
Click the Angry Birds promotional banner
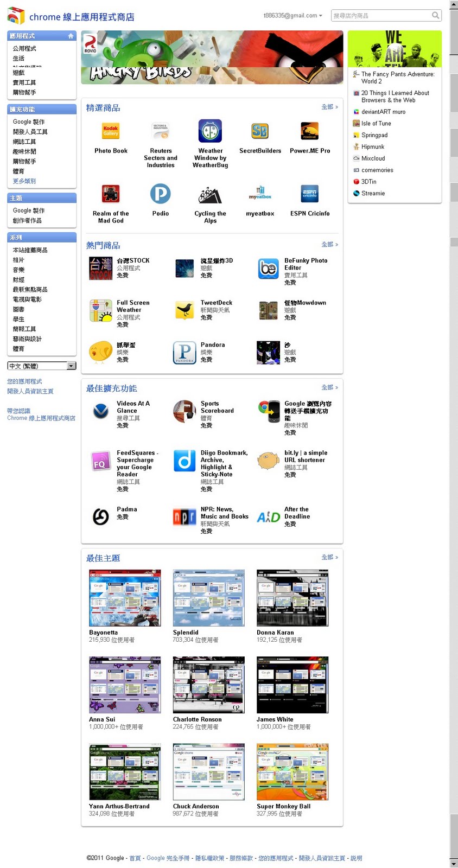[212, 57]
